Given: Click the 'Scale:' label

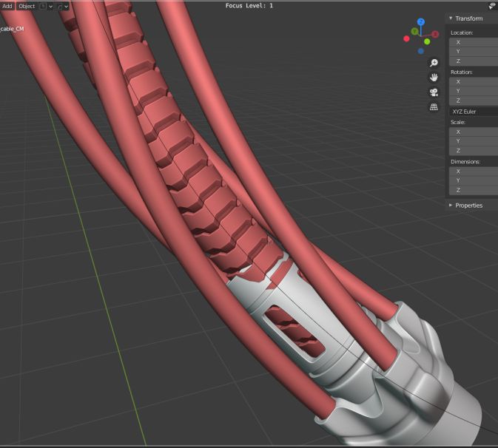Looking at the screenshot, I should (458, 122).
